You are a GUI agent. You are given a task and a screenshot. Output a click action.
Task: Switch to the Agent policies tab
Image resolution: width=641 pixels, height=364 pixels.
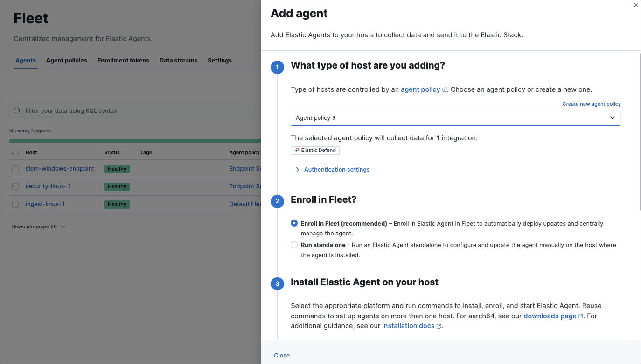click(x=66, y=60)
